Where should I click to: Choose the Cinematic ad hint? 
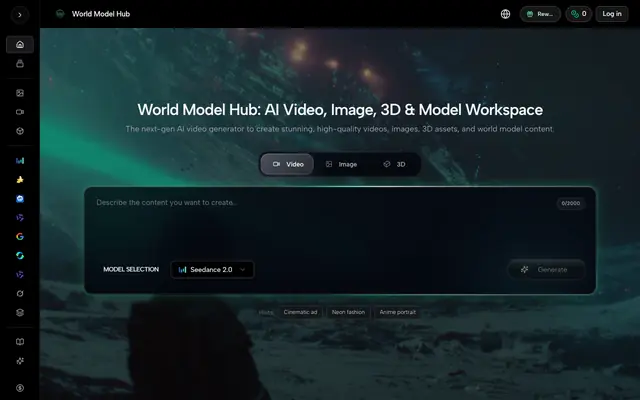tap(300, 312)
